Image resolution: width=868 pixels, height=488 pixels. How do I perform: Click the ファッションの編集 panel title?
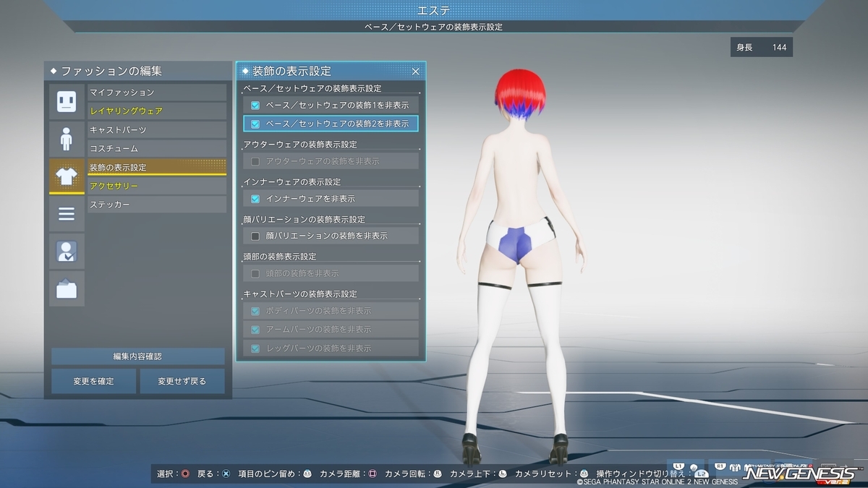click(x=111, y=71)
